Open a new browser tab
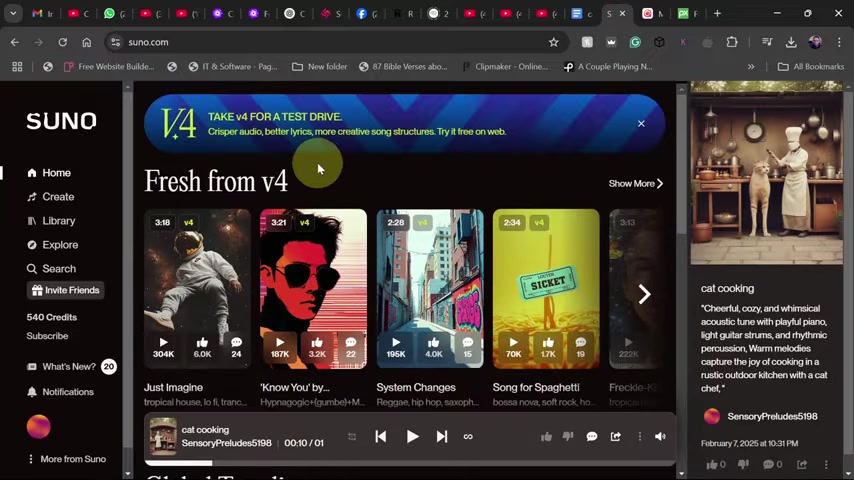The image size is (854, 480). coord(717,14)
